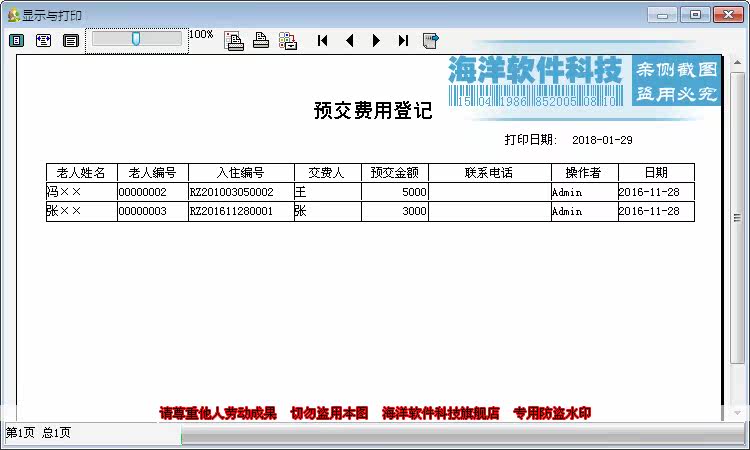This screenshot has width=750, height=450.
Task: Select the whole page view icon
Action: tap(17, 41)
